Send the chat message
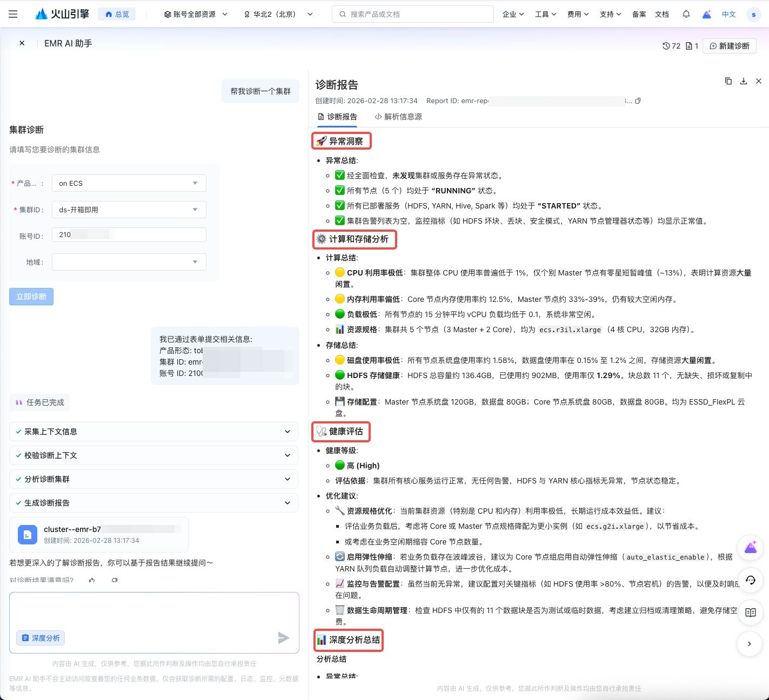 284,638
